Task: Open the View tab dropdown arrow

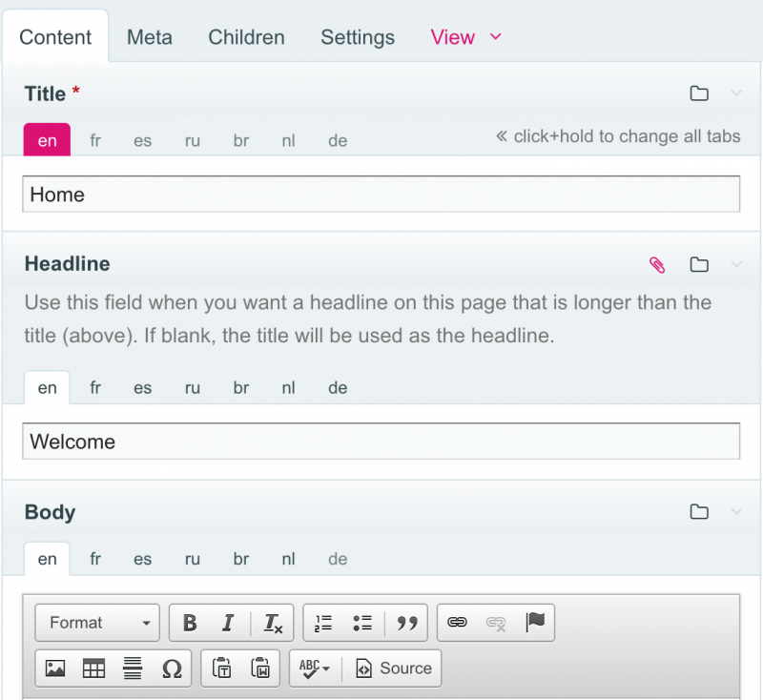Action: (495, 37)
